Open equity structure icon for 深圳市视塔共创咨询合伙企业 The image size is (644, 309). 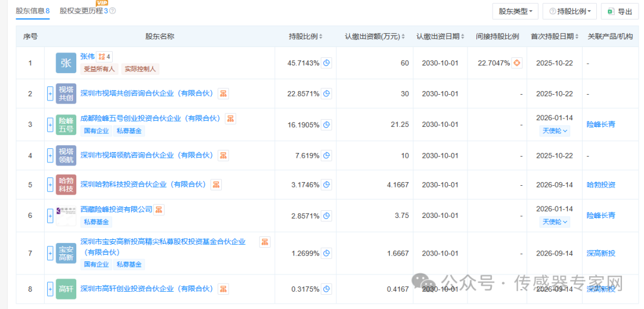click(x=223, y=93)
